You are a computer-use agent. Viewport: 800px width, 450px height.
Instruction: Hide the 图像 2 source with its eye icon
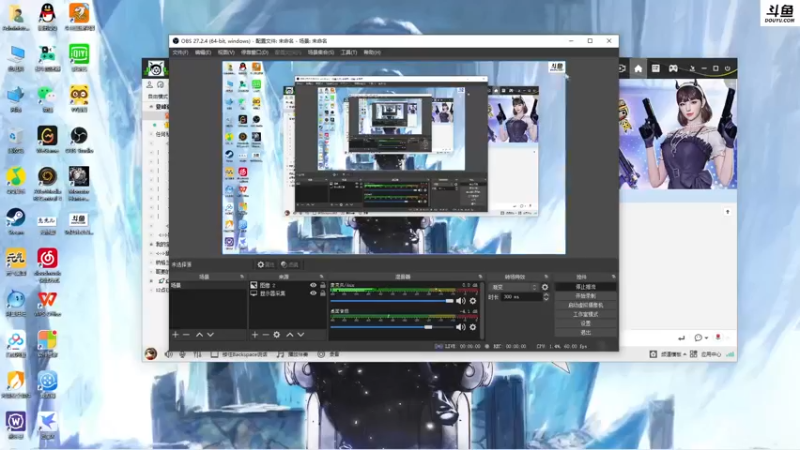pyautogui.click(x=313, y=286)
